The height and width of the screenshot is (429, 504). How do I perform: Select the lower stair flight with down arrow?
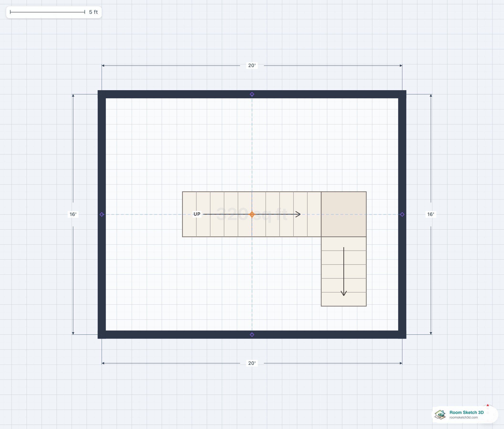click(344, 272)
